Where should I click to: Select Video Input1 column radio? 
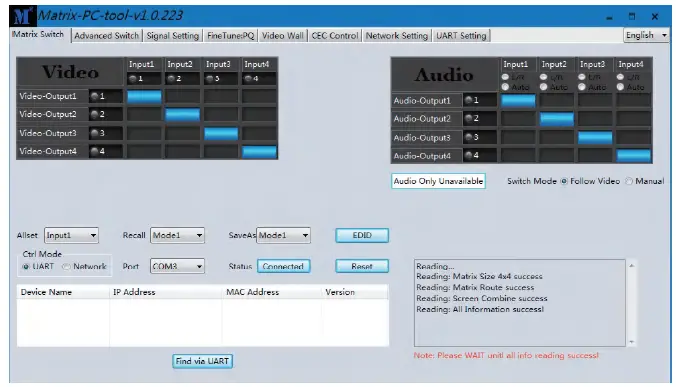(133, 78)
